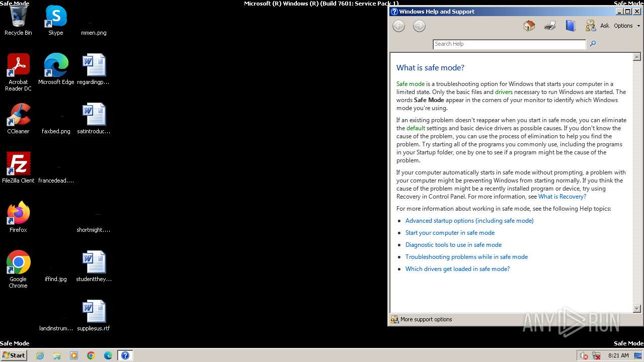Viewport: 644px width, 362px height.
Task: Click the Help scrollbar down arrow
Action: tap(636, 308)
